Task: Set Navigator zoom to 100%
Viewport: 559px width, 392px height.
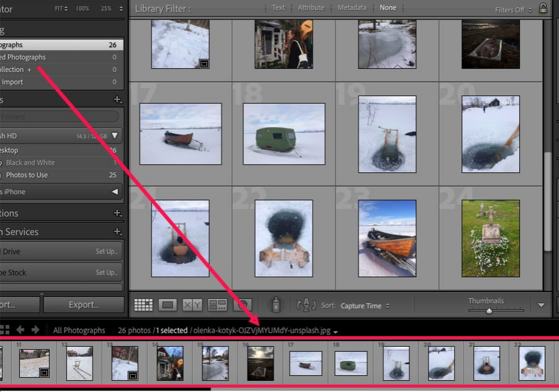Action: pos(82,9)
